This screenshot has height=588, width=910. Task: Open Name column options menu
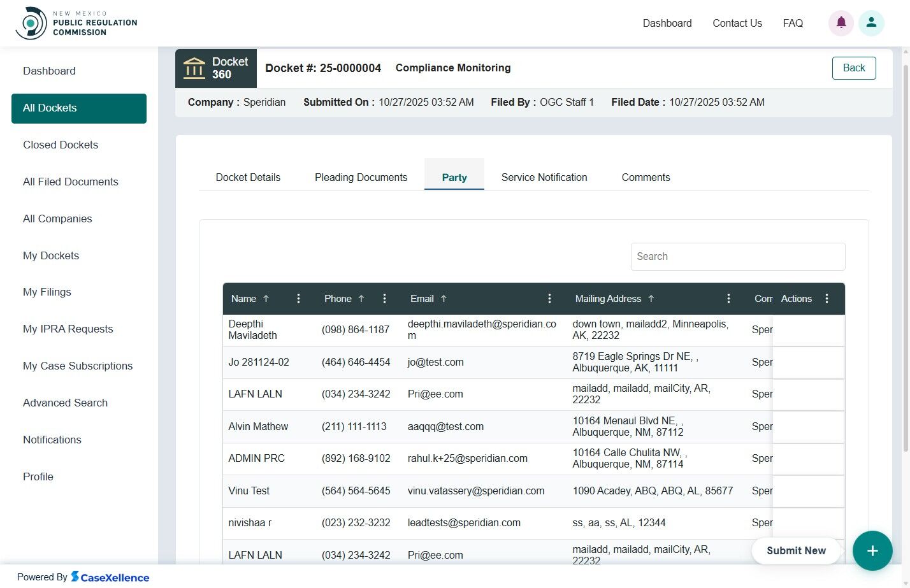(x=298, y=299)
